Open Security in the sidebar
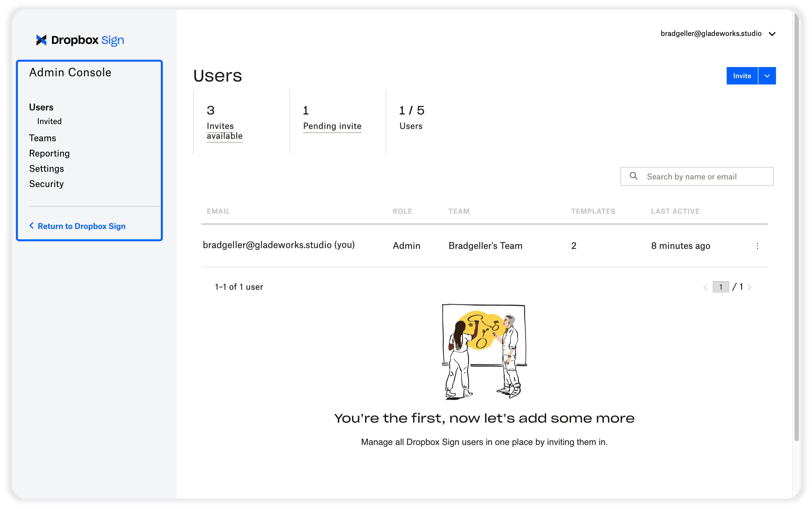 [46, 184]
